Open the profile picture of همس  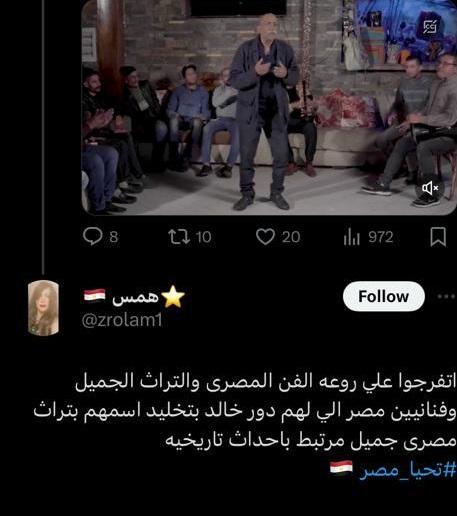click(x=43, y=308)
